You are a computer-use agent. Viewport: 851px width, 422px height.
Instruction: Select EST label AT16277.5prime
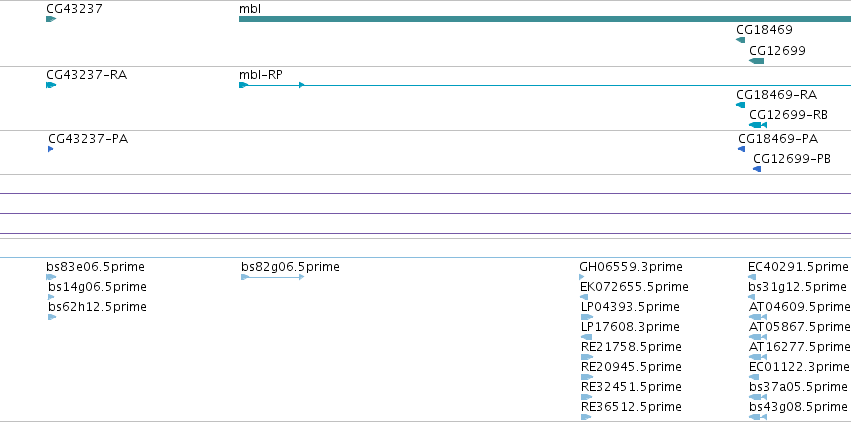click(800, 347)
